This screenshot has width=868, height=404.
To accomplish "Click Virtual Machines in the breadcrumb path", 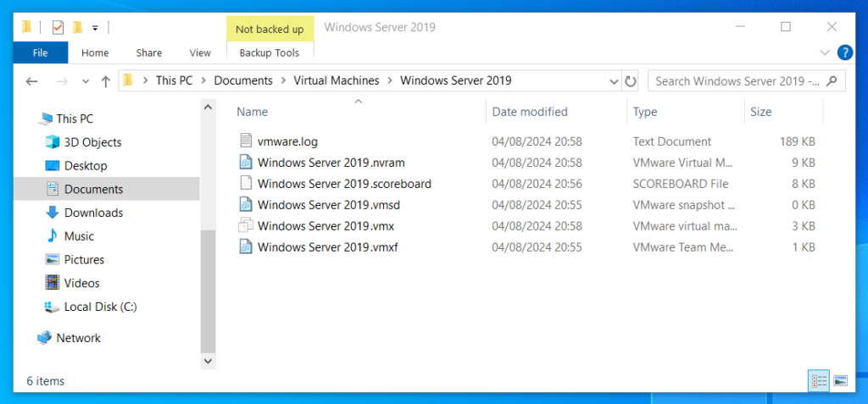I will [336, 80].
